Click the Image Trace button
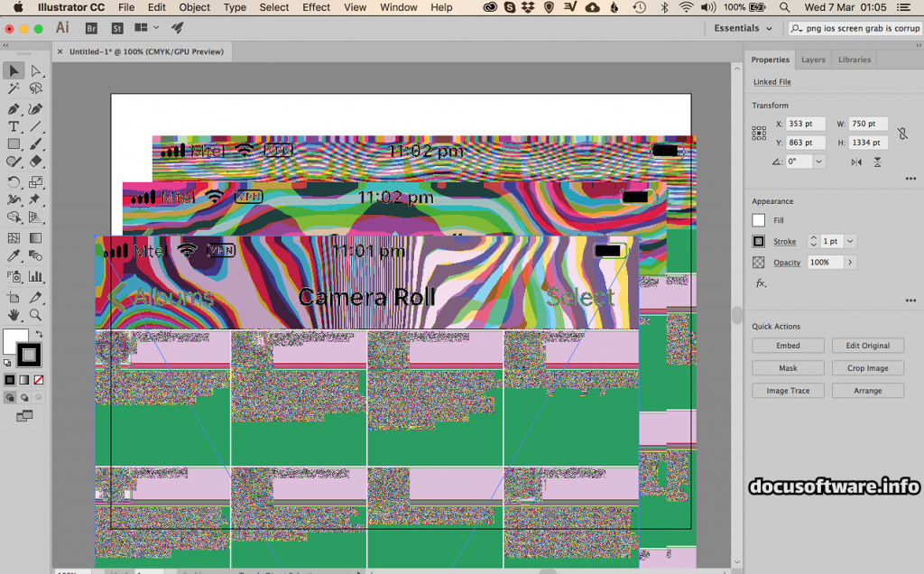 [788, 391]
